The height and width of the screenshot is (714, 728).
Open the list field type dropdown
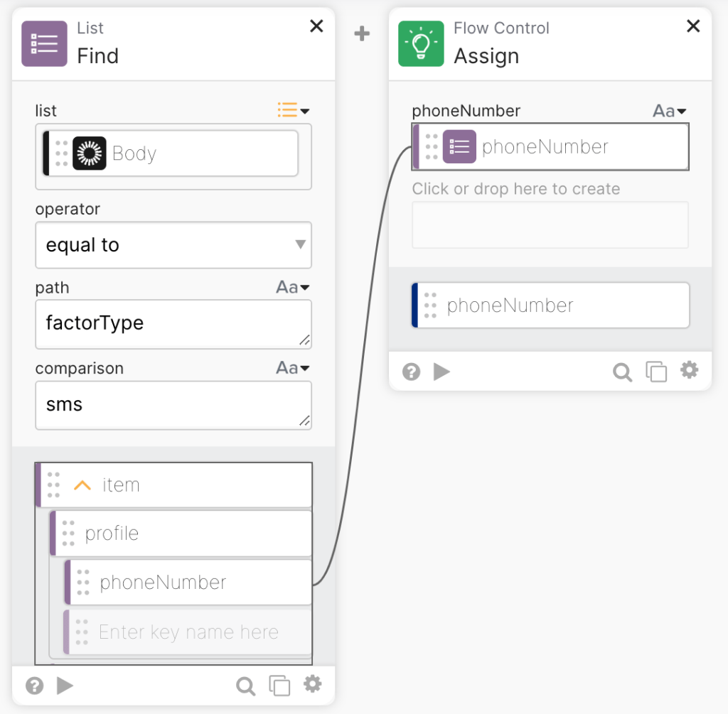[x=293, y=110]
